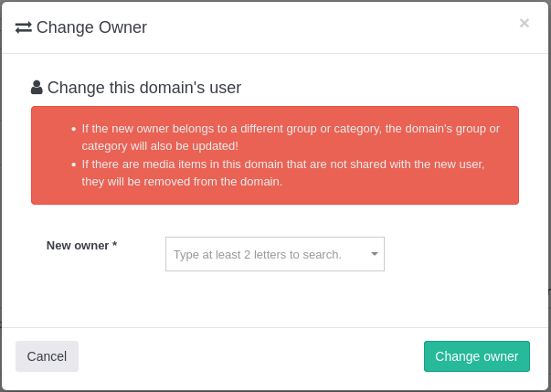The image size is (551, 392).
Task: Click the second bullet marker in red alert
Action: (x=74, y=164)
